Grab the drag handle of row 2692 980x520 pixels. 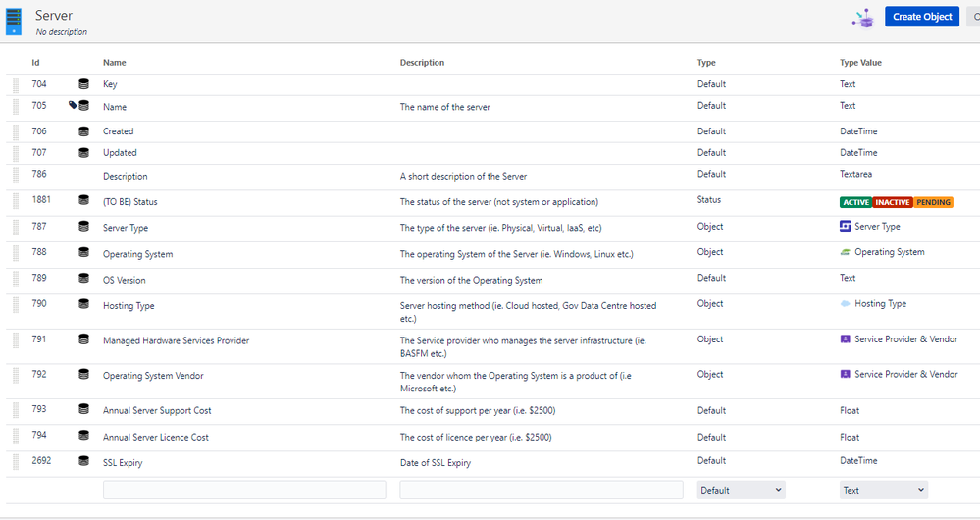tap(16, 462)
